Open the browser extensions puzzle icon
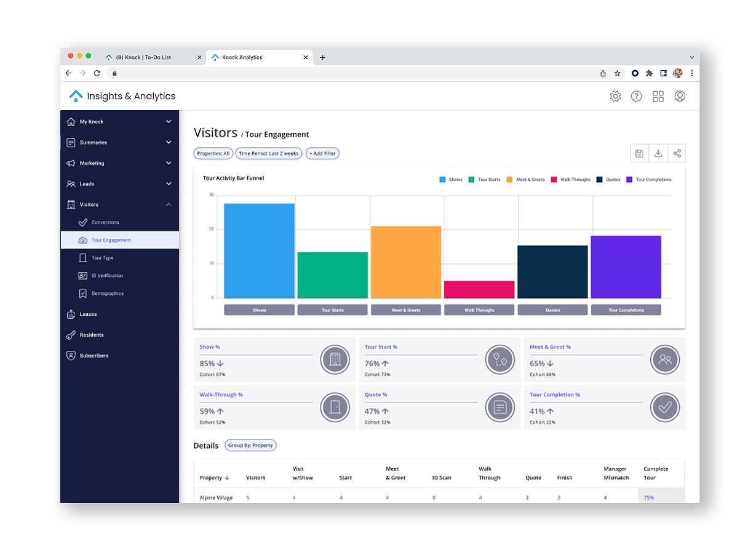This screenshot has width=756, height=554. 649,73
